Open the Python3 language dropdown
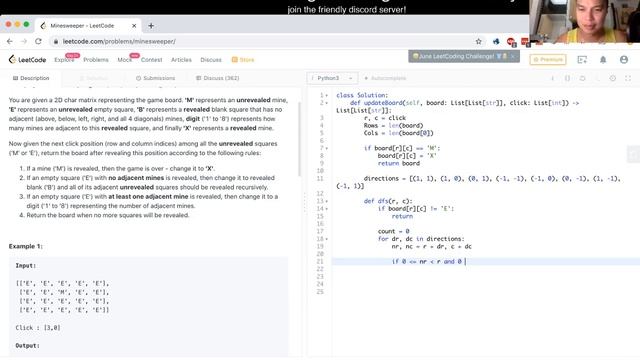This screenshot has height=360, width=640. coord(332,78)
